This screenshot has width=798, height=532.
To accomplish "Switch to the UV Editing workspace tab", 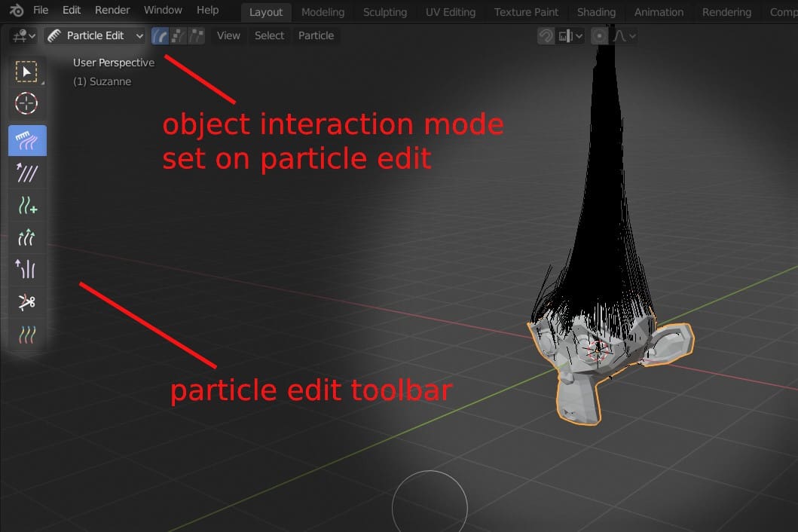I will tap(451, 12).
